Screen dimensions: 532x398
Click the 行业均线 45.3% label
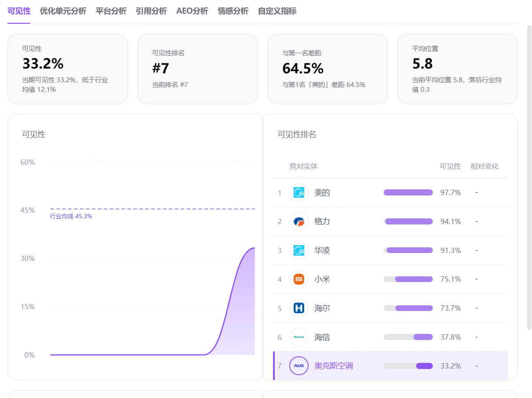pos(71,216)
